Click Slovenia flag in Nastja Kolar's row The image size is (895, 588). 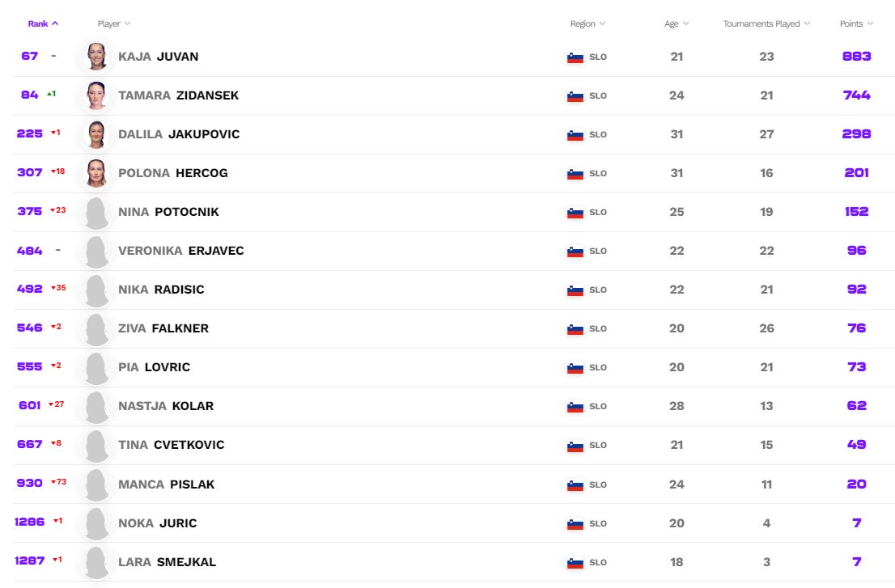(x=575, y=407)
